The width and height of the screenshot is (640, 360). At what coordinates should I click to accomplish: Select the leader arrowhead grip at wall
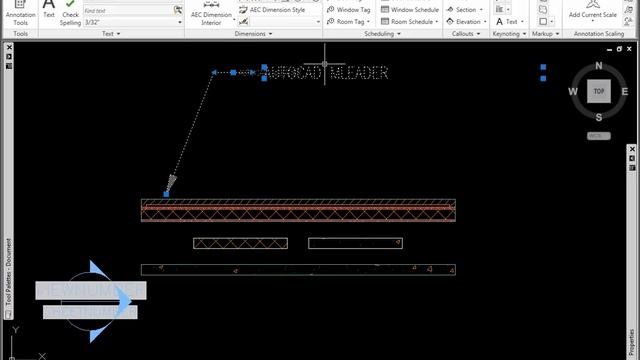(x=166, y=194)
